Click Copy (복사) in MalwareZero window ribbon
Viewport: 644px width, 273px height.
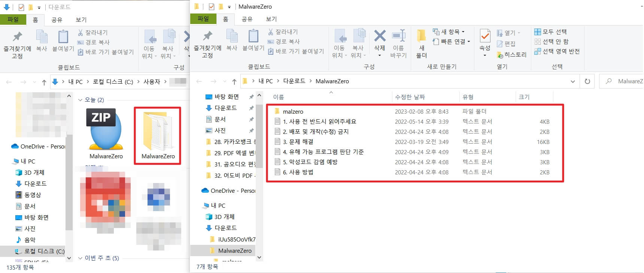(232, 40)
